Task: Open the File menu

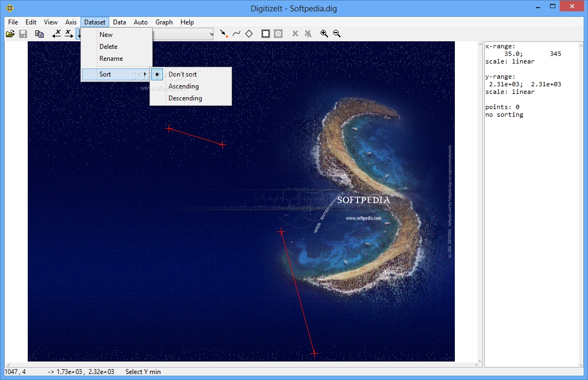Action: 13,22
